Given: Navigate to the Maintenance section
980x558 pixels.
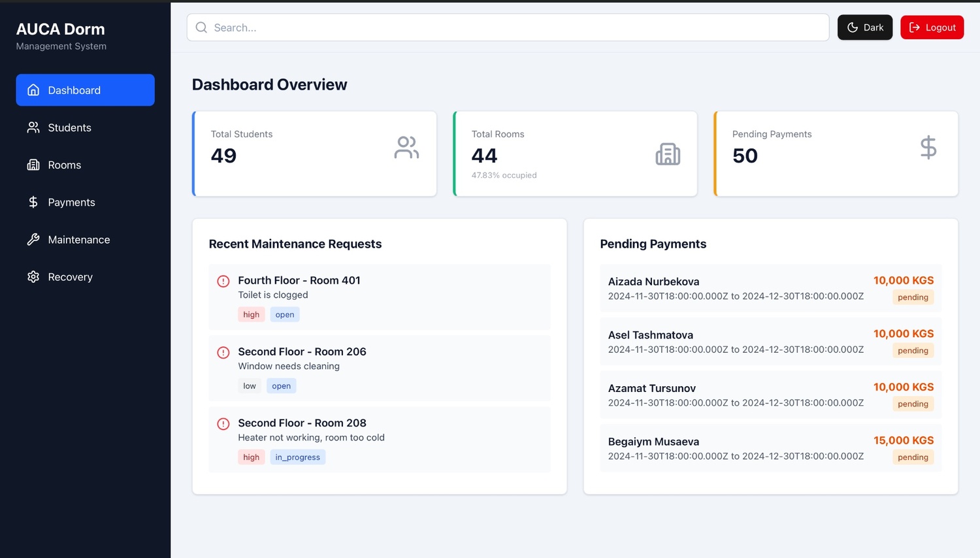Looking at the screenshot, I should tap(85, 239).
